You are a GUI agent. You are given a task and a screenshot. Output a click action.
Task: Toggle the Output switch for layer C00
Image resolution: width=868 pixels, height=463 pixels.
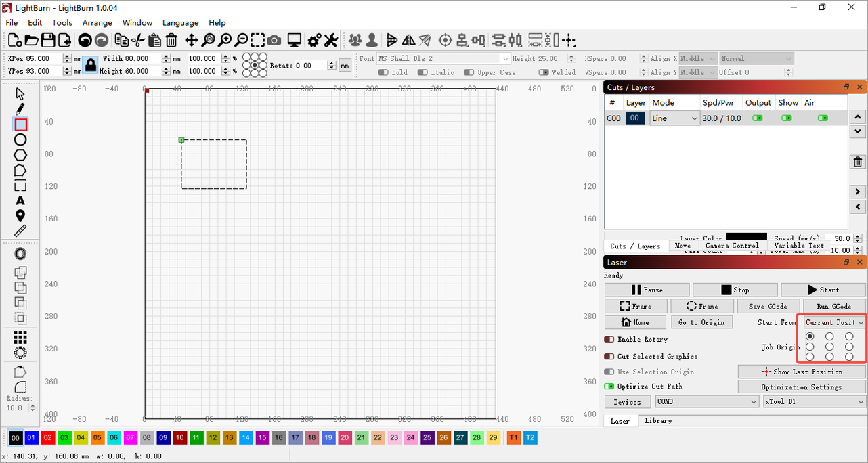[x=758, y=118]
